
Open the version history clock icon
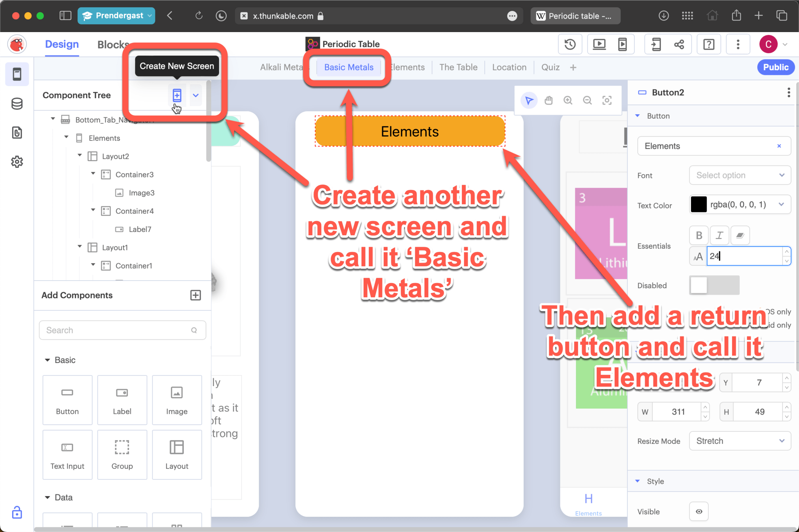pos(570,44)
